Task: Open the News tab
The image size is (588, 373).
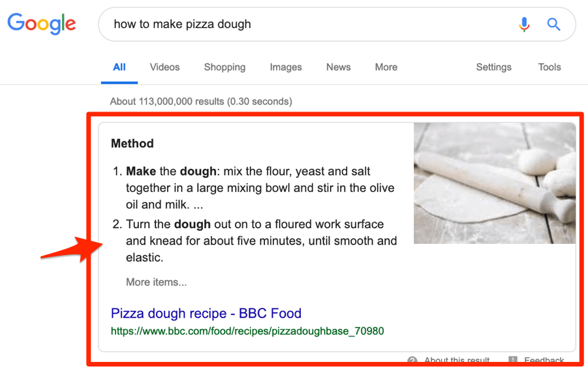Action: coord(338,67)
